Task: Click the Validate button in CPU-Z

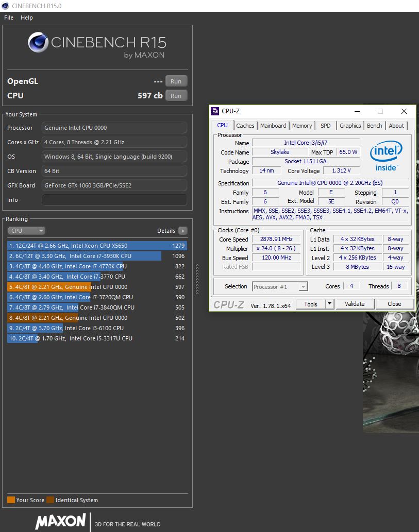Action: pos(355,304)
